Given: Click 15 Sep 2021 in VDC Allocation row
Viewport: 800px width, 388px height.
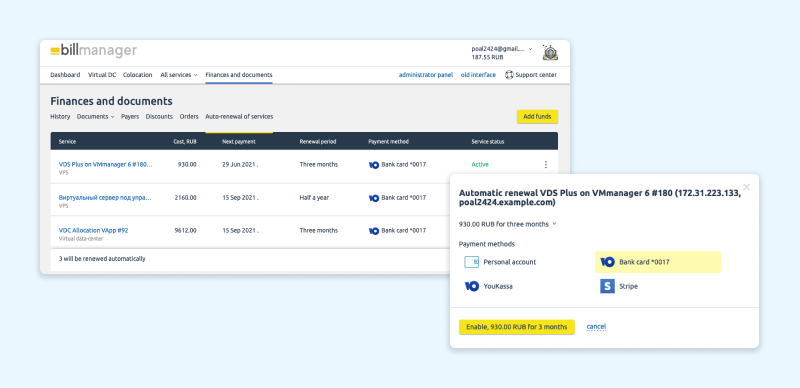Looking at the screenshot, I should 240,230.
